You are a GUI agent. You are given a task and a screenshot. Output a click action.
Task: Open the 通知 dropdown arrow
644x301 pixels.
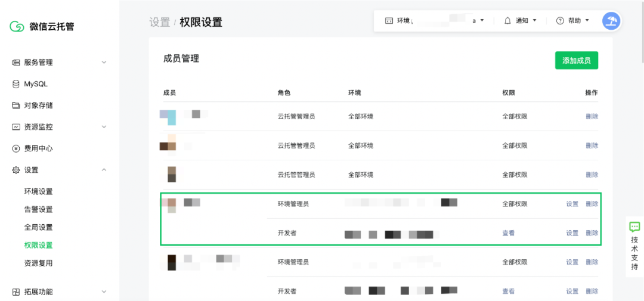tap(534, 20)
